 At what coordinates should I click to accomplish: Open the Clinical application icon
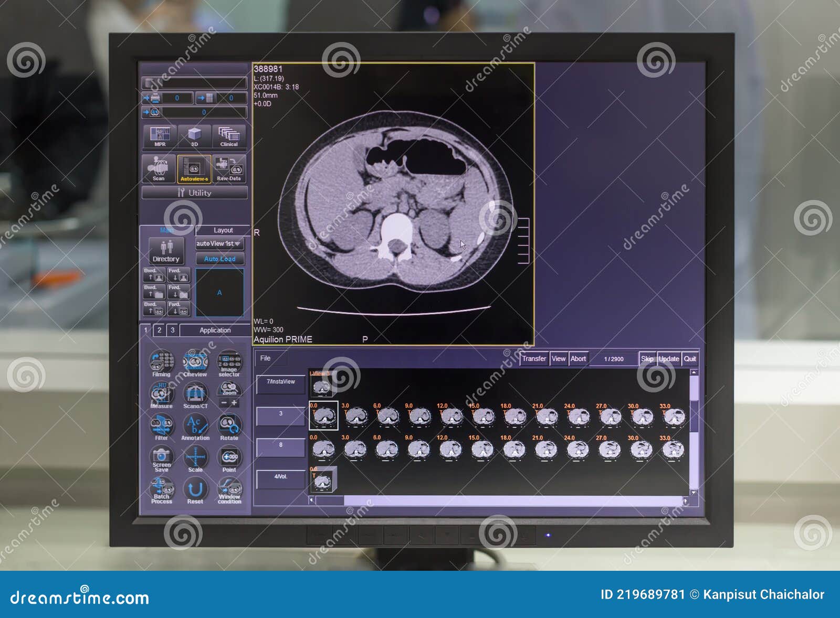point(229,136)
